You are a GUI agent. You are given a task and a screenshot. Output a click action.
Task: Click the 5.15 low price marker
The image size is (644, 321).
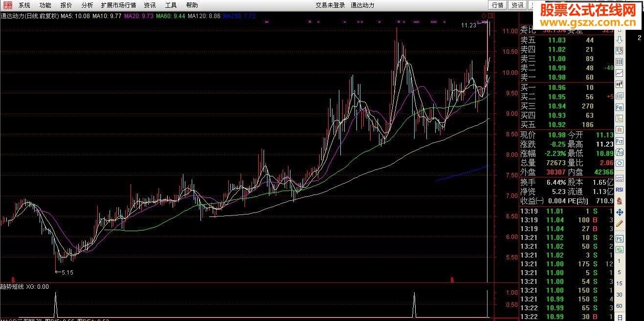(65, 273)
